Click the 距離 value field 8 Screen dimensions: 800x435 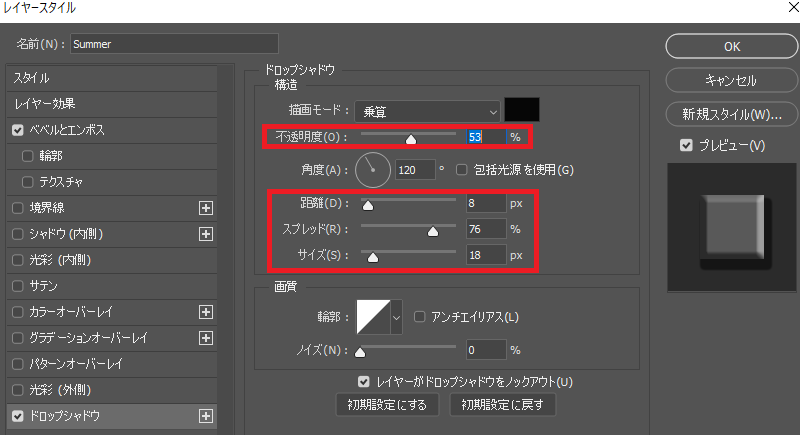click(x=486, y=203)
